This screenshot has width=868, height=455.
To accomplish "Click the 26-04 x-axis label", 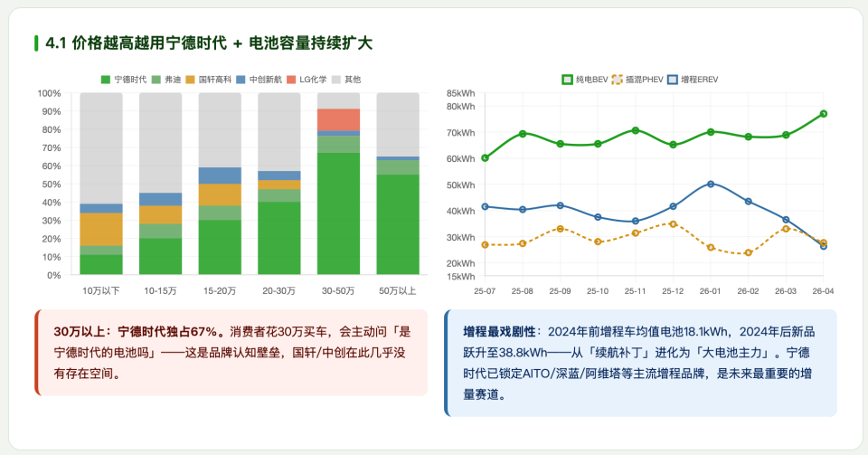I will pos(823,290).
